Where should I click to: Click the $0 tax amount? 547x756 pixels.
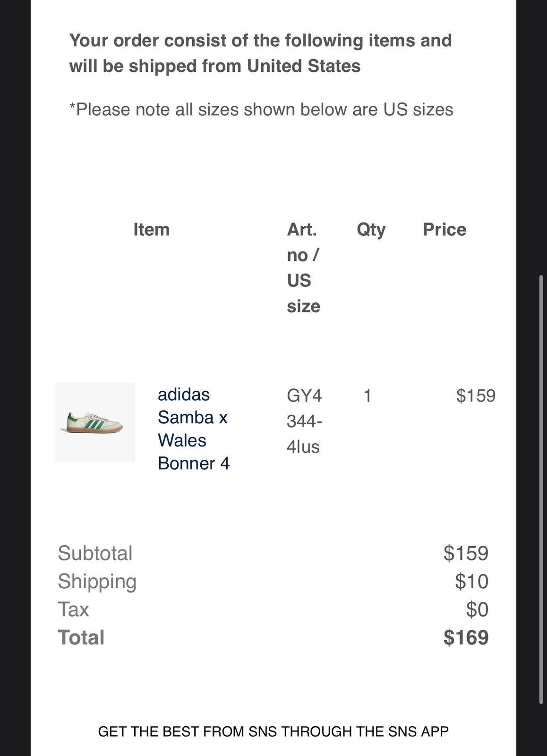pos(477,610)
